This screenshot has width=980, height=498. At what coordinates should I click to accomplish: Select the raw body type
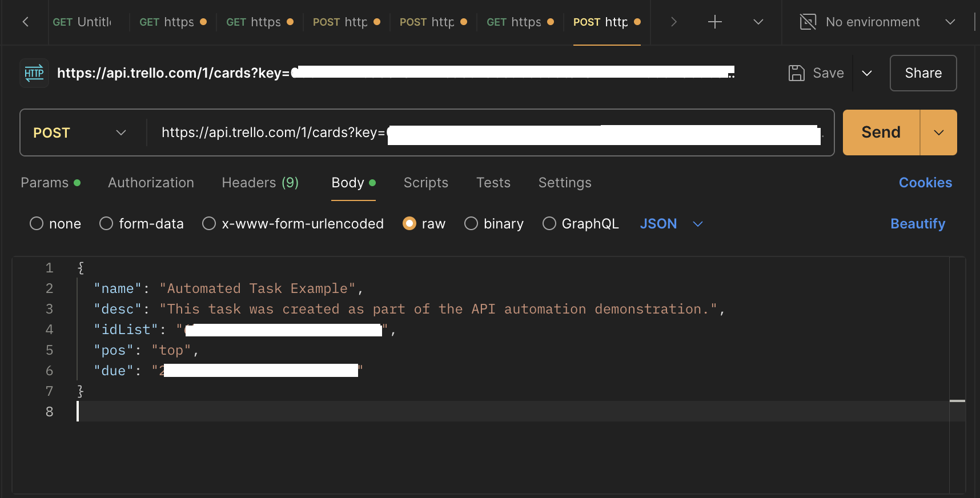pos(424,224)
